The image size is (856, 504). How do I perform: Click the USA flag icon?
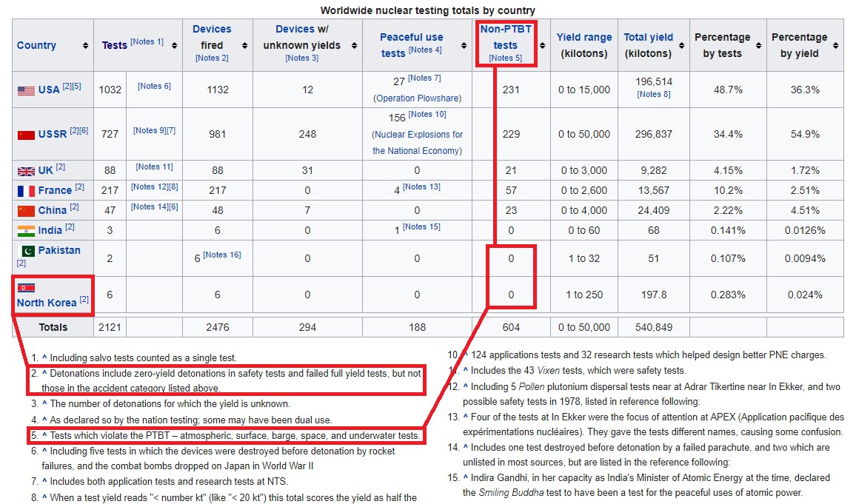[x=26, y=90]
